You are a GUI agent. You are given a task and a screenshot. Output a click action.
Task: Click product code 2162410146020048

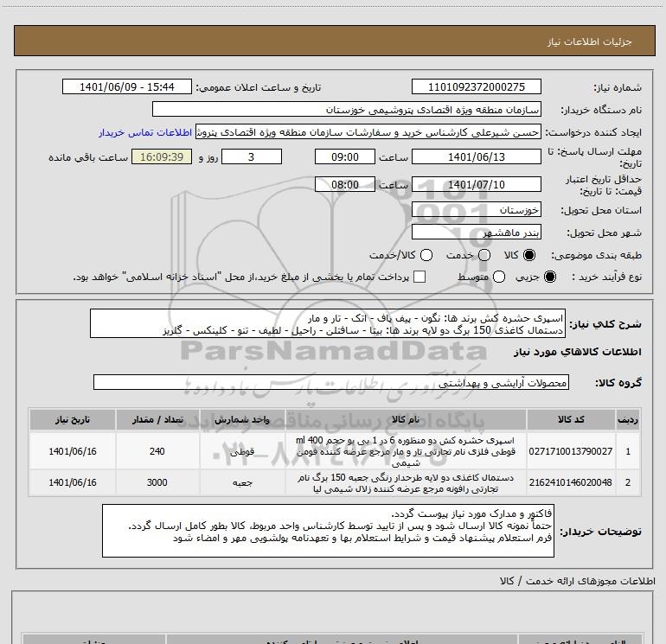pyautogui.click(x=571, y=482)
